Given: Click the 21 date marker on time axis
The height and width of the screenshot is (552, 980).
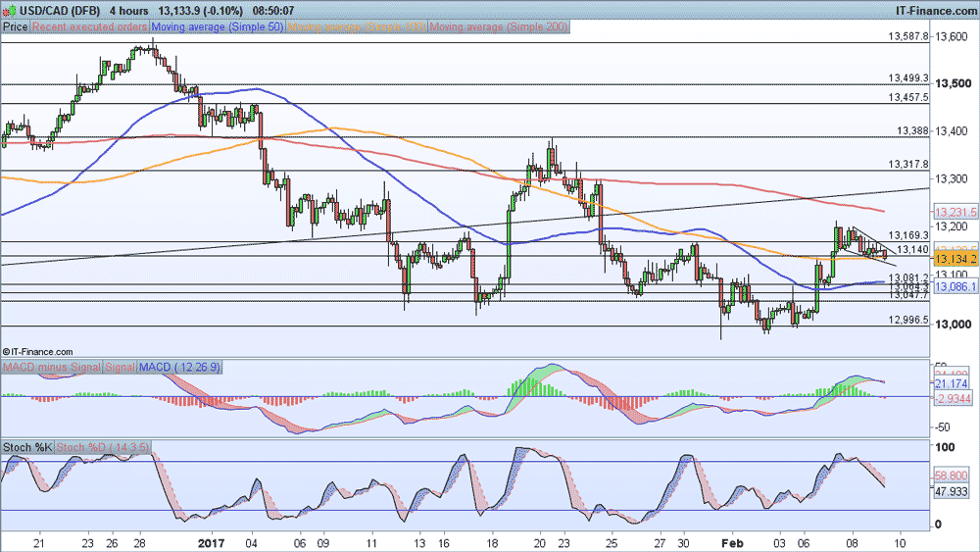Looking at the screenshot, I should click(x=40, y=543).
